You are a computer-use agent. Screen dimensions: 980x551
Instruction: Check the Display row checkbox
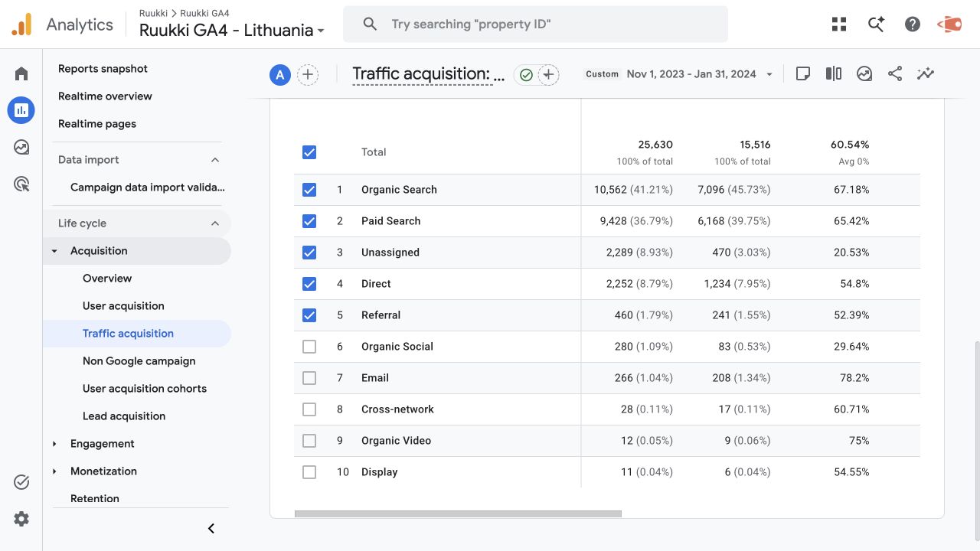[309, 472]
